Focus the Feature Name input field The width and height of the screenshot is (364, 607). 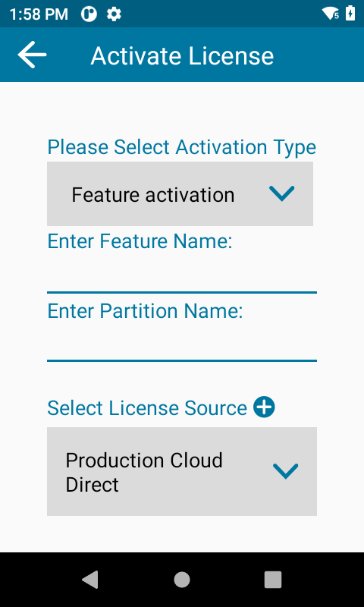coord(182,276)
